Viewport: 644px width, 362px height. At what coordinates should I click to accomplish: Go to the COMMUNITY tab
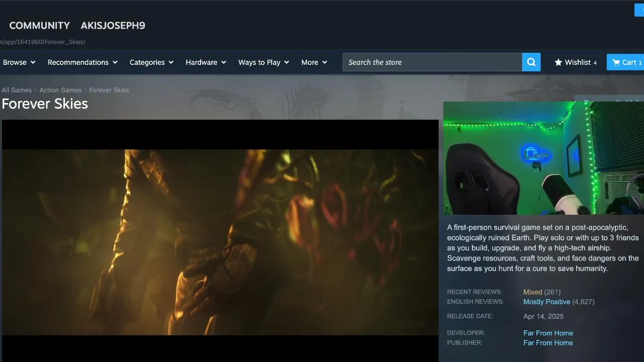(x=40, y=26)
